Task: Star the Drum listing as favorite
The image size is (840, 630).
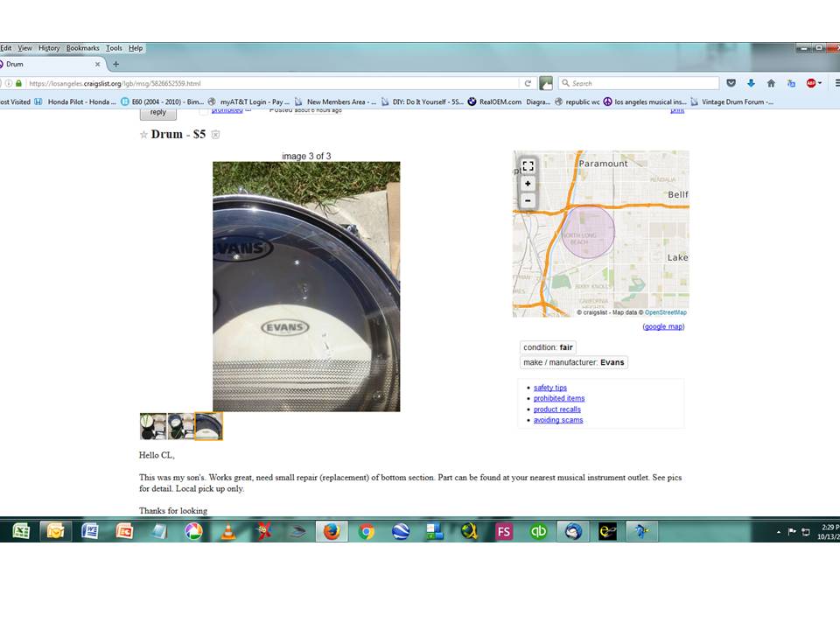Action: click(143, 135)
